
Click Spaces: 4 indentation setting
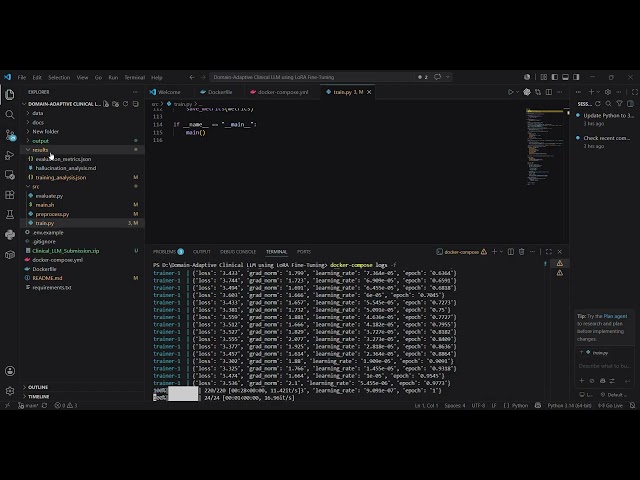(x=455, y=405)
